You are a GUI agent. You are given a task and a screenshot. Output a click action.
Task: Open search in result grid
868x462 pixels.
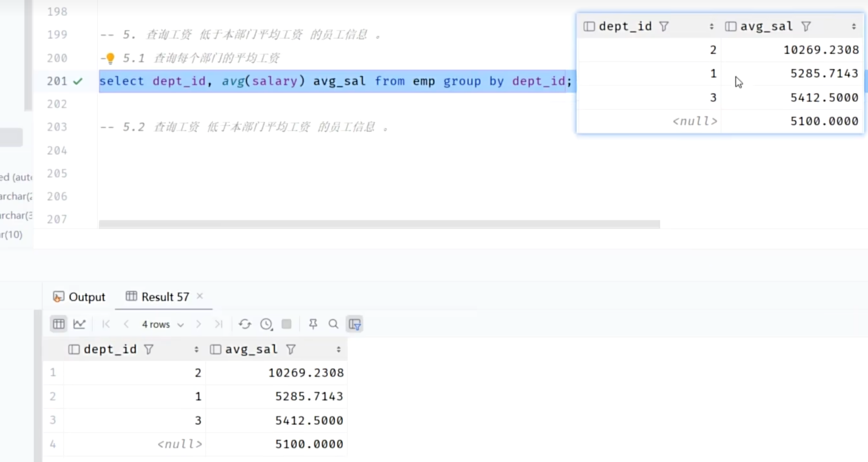[333, 324]
